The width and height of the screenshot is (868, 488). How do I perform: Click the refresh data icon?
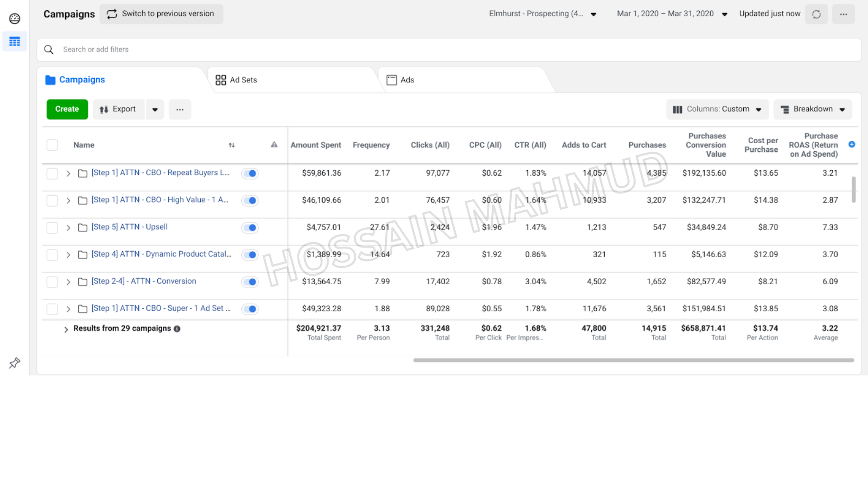click(816, 14)
